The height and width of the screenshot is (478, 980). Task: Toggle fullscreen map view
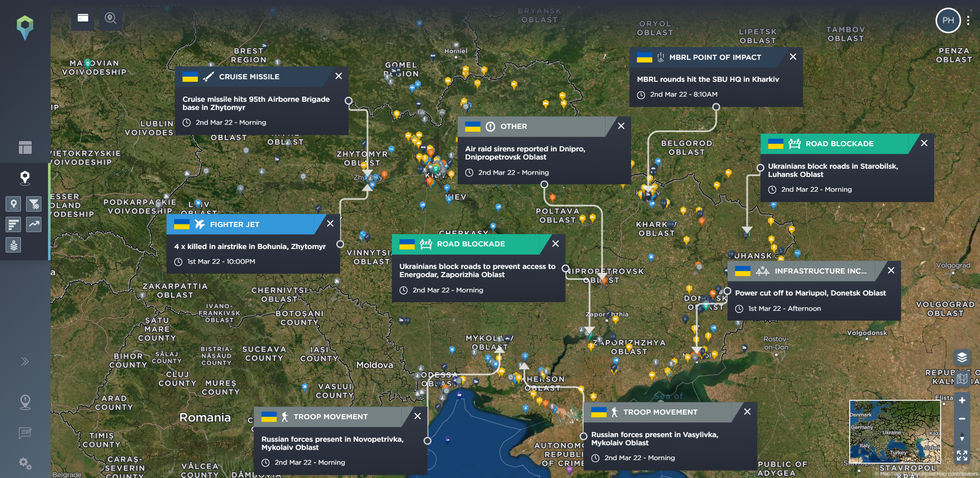pos(962,456)
